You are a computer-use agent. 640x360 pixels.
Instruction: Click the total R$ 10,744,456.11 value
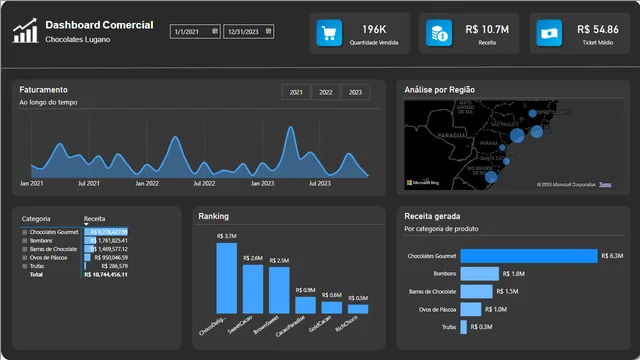pyautogui.click(x=106, y=275)
